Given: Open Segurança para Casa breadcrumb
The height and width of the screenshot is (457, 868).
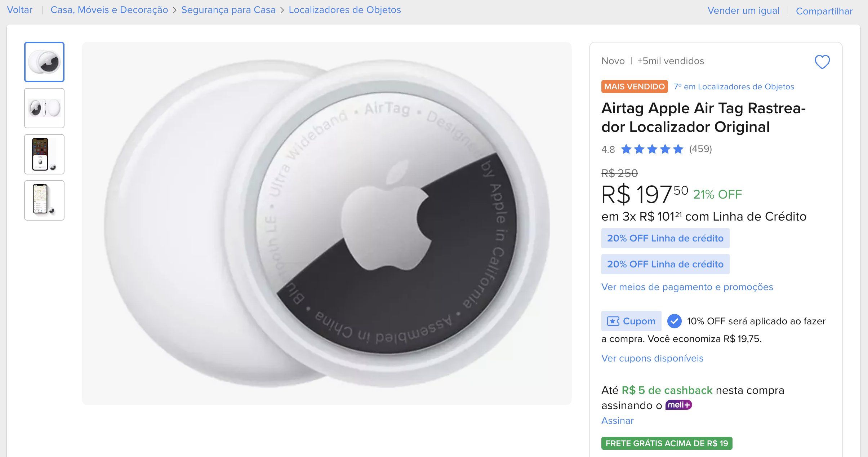Looking at the screenshot, I should [228, 10].
